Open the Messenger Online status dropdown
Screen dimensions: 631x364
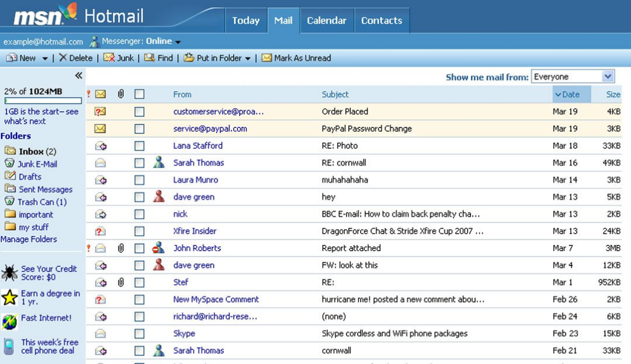pos(178,42)
